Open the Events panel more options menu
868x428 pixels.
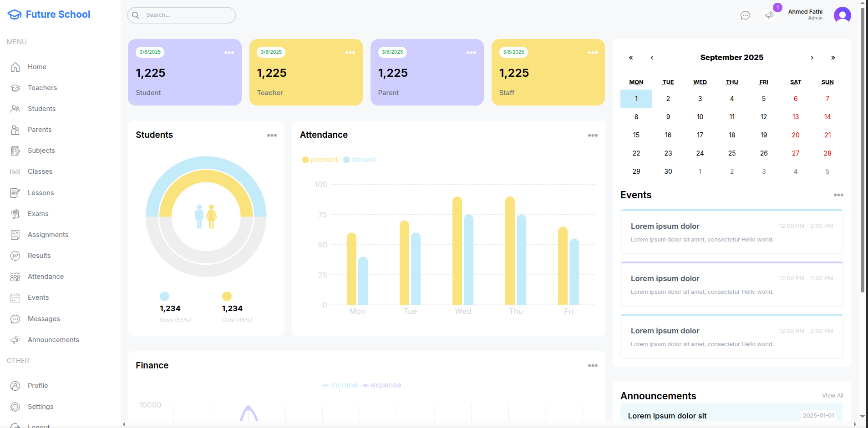(x=838, y=195)
